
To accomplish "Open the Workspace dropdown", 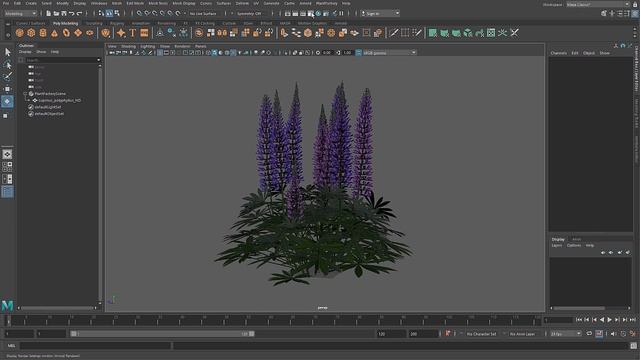I will click(598, 4).
